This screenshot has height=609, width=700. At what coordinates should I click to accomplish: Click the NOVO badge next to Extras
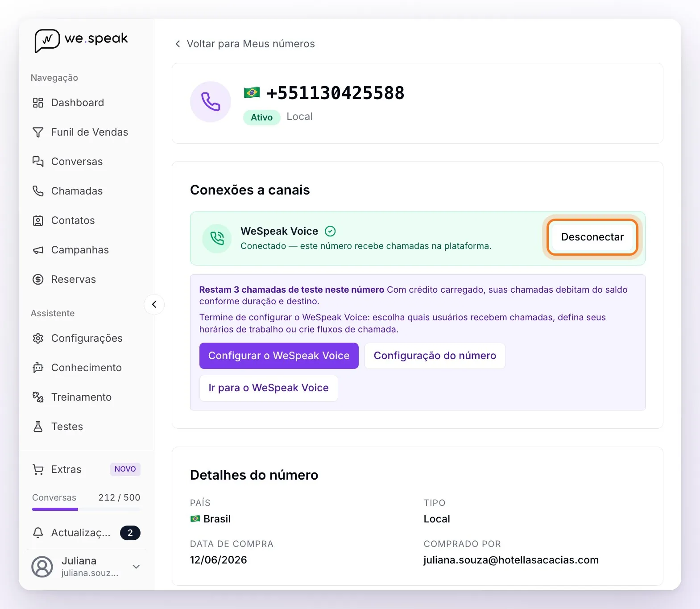point(125,469)
